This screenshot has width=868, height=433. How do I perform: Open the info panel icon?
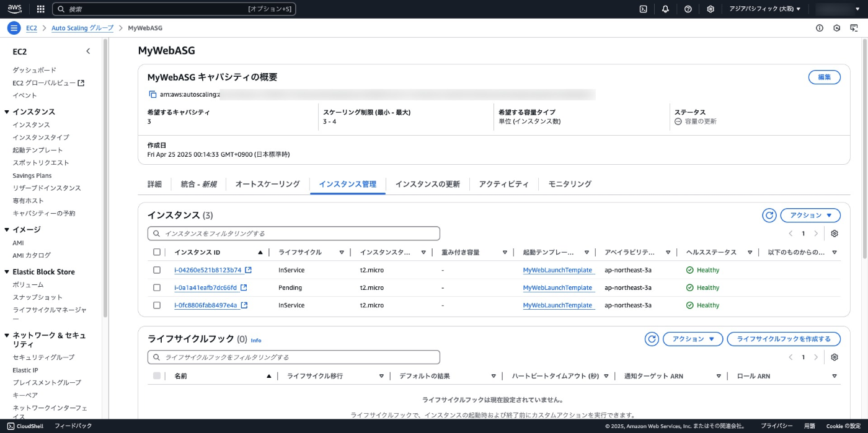[820, 28]
